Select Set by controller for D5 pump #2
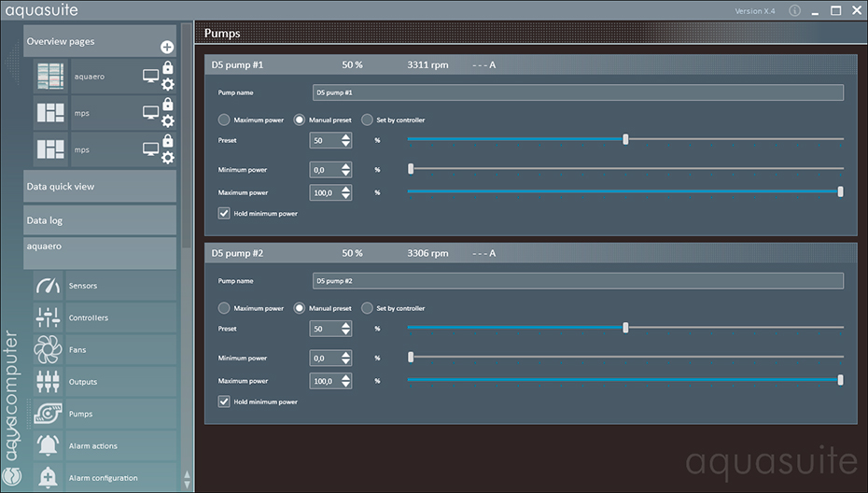 (x=367, y=308)
